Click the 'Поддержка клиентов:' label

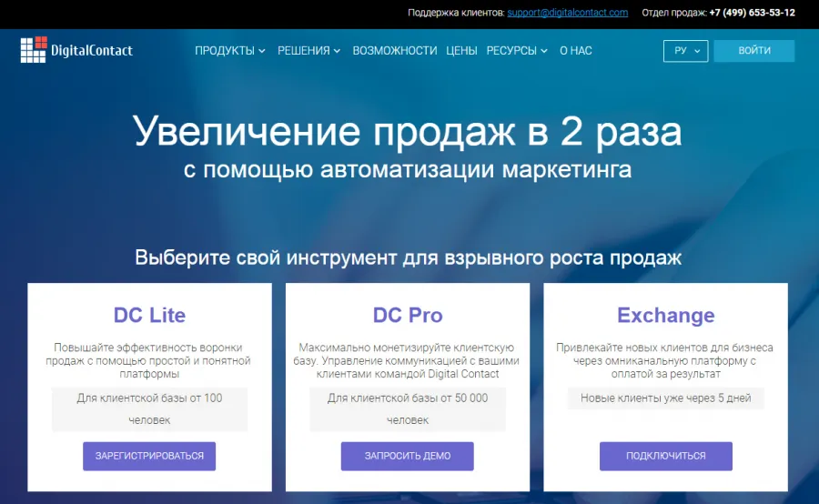(456, 13)
